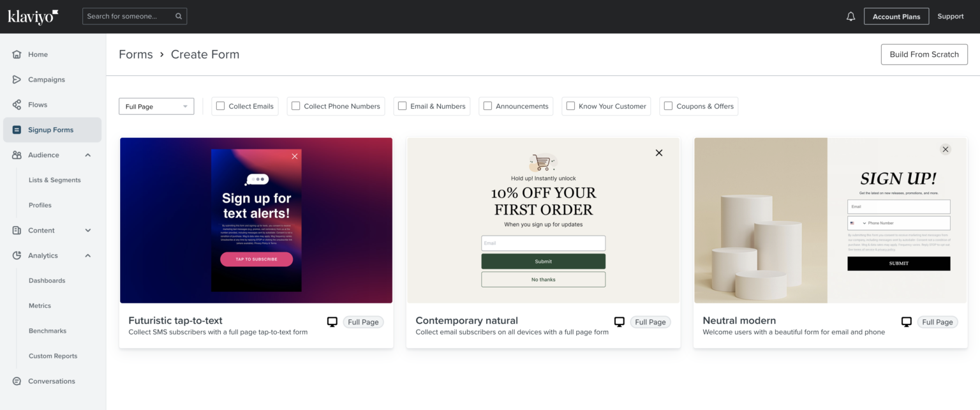Open the Full Page dropdown
The image size is (980, 410).
156,107
